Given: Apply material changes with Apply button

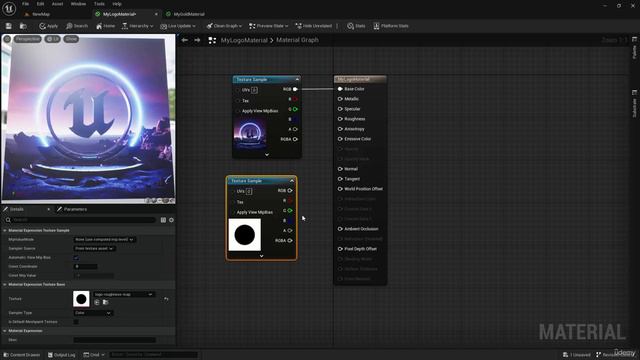Looking at the screenshot, I should coord(49,26).
